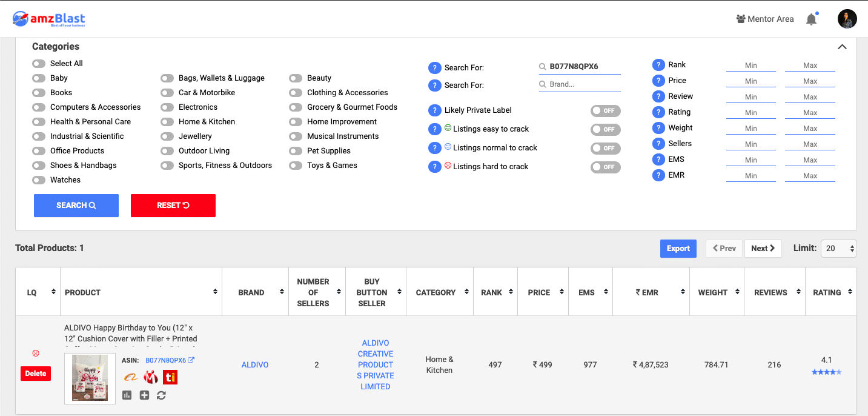Enable the Electronics category switch
868x416 pixels.
(167, 107)
